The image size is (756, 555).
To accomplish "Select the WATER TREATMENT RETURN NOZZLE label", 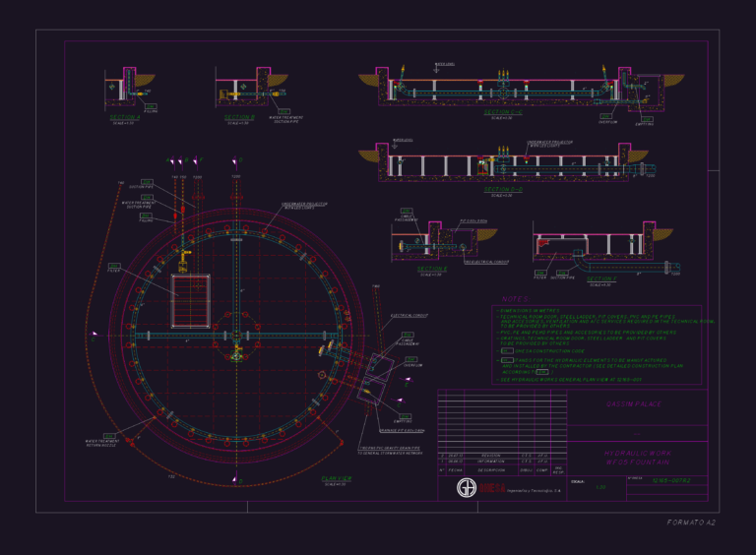I will tap(101, 443).
